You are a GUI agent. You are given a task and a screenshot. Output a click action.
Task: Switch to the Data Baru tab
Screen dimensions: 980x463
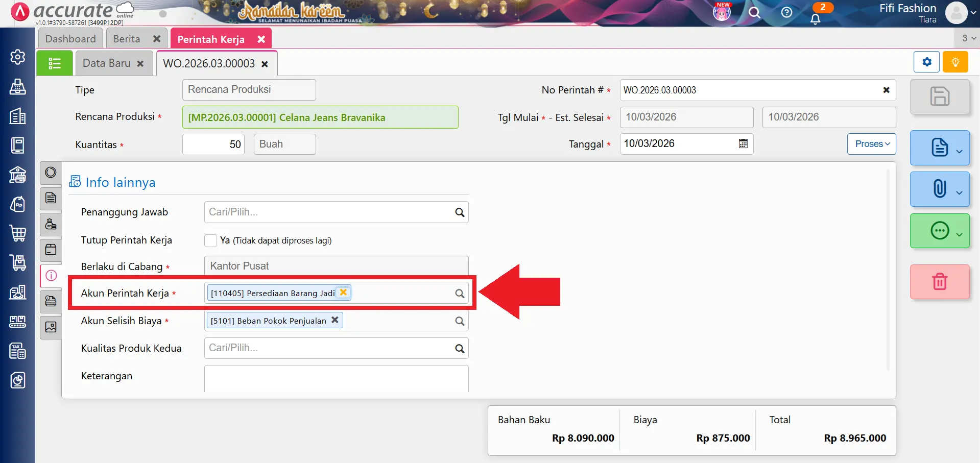coord(107,63)
